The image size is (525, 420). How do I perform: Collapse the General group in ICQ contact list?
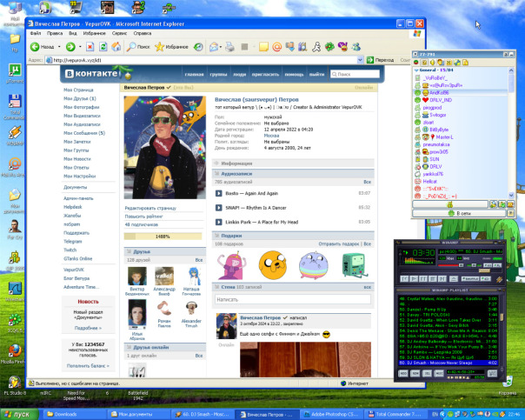point(416,70)
